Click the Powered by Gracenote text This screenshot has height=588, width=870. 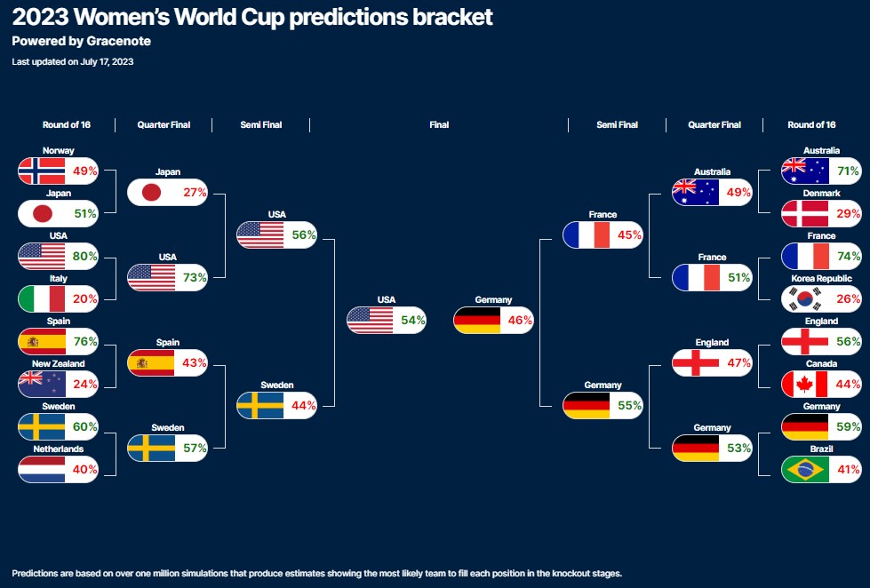coord(81,41)
